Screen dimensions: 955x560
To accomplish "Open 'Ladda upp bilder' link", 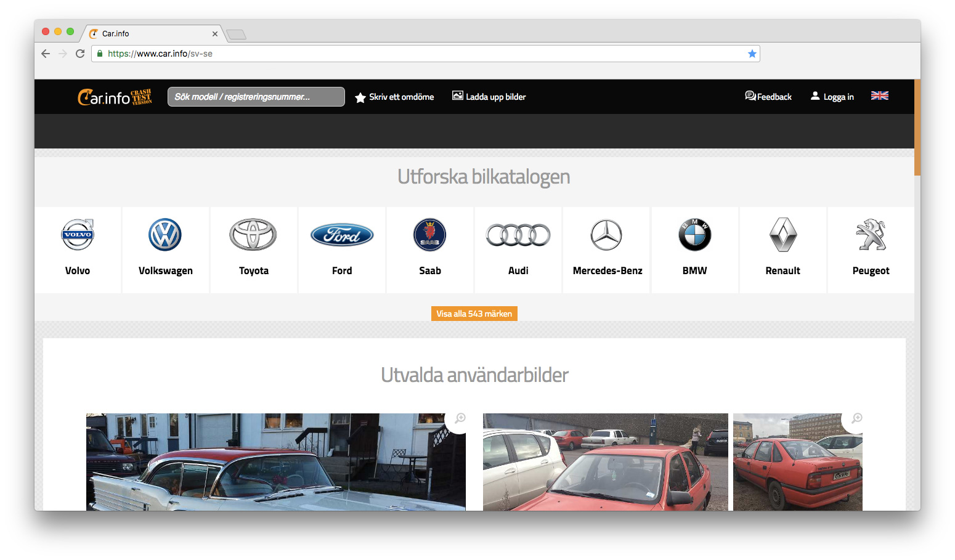I will click(x=489, y=97).
